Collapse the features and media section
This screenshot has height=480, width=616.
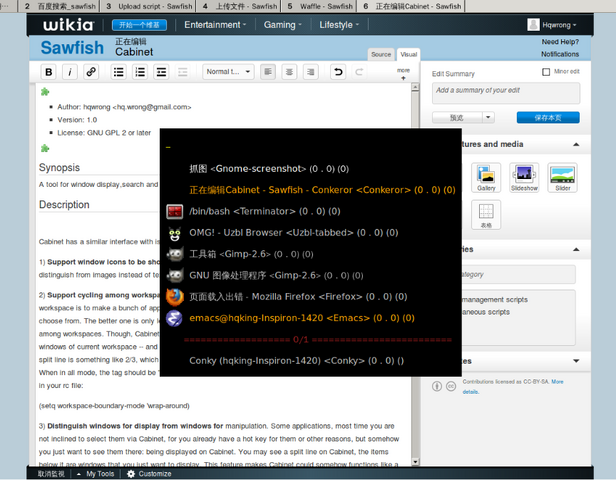click(x=576, y=145)
